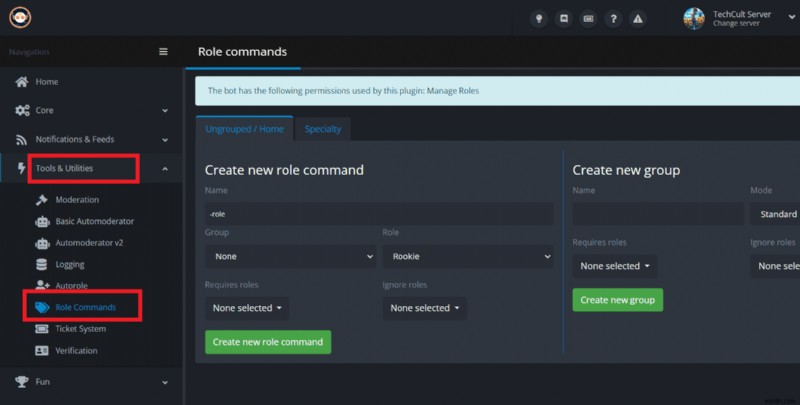The width and height of the screenshot is (800, 405).
Task: Expand the Core section chevron
Action: [x=165, y=111]
